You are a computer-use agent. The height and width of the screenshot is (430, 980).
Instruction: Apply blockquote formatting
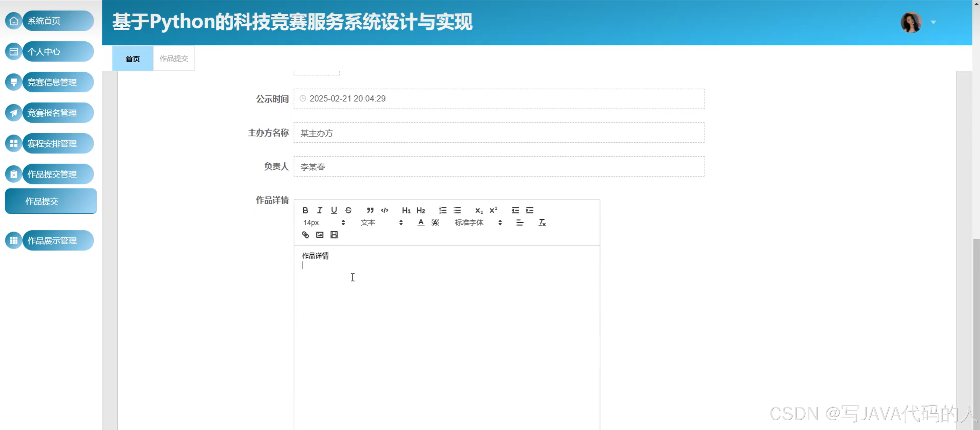370,210
